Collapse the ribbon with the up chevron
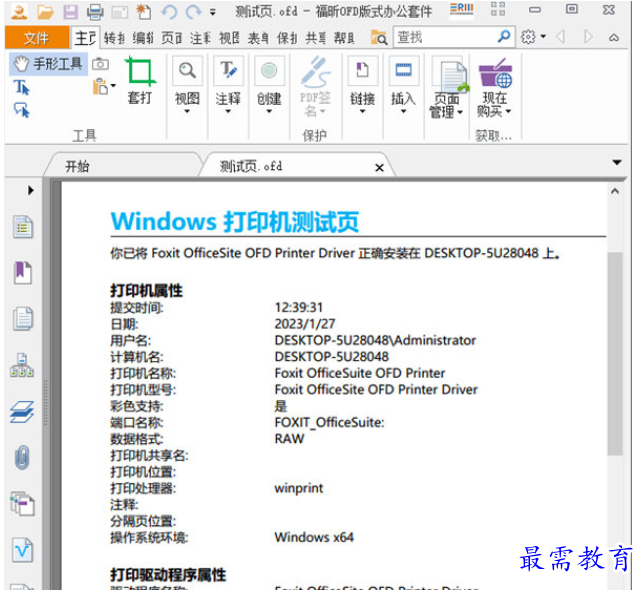Image resolution: width=641 pixels, height=590 pixels. (x=614, y=38)
